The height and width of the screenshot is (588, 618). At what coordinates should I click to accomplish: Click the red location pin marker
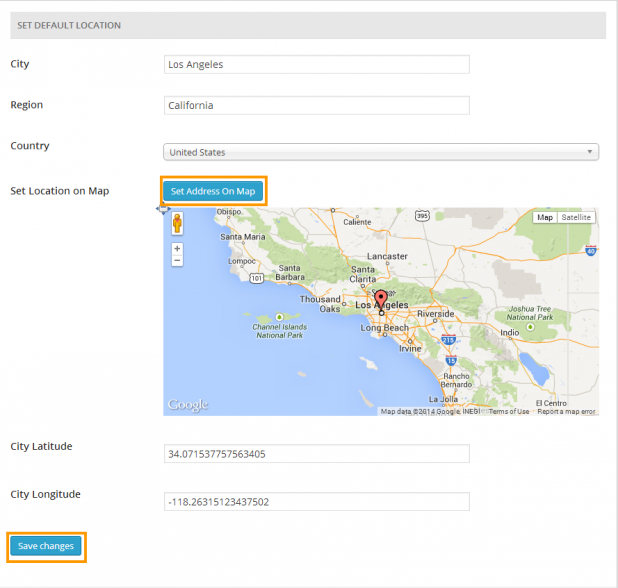coord(381,300)
